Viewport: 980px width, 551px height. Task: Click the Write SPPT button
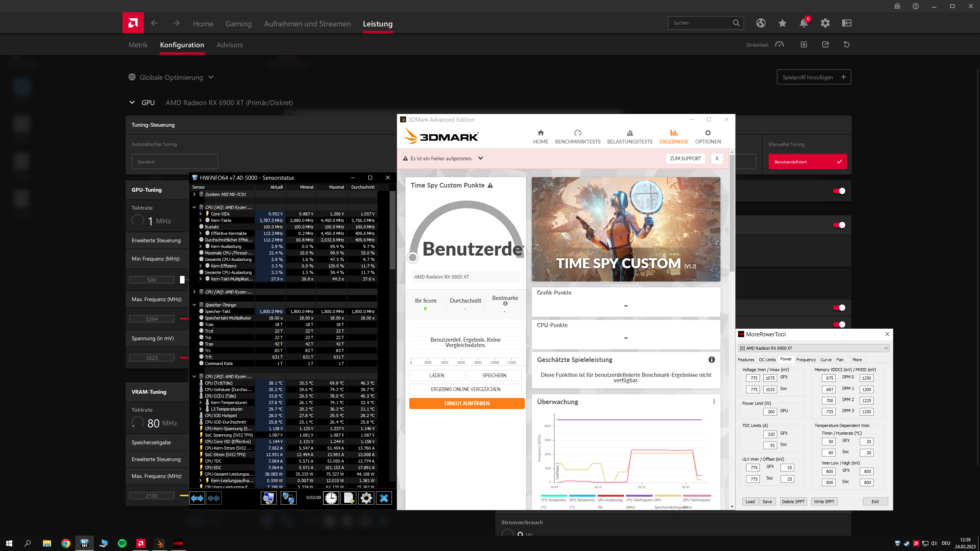coord(824,502)
